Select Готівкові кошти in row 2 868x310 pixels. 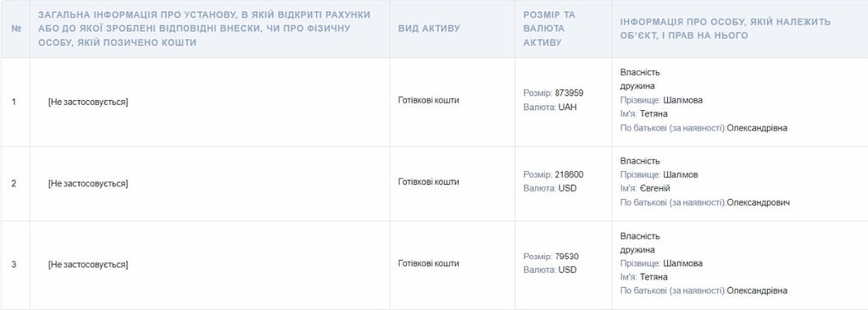point(428,181)
